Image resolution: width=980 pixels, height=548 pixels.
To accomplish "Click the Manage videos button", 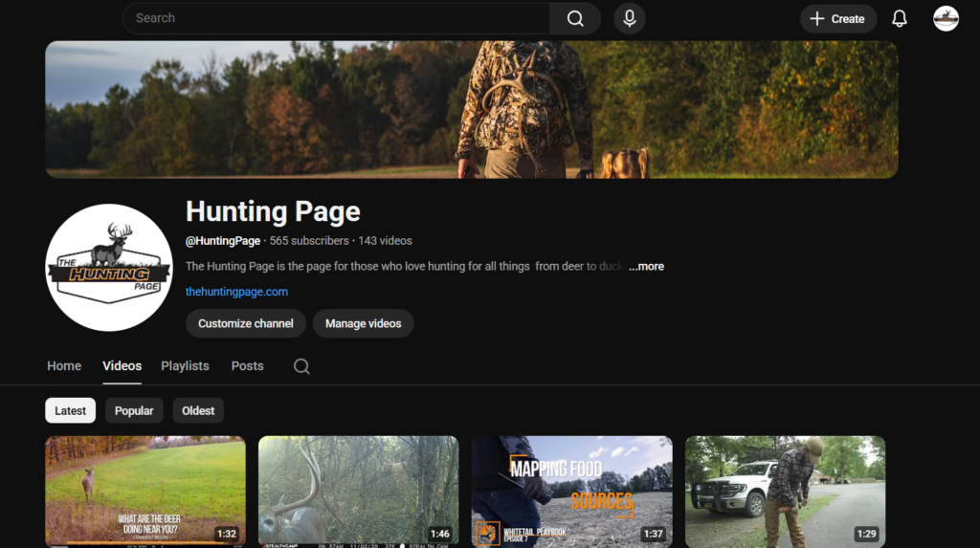I will tap(363, 323).
